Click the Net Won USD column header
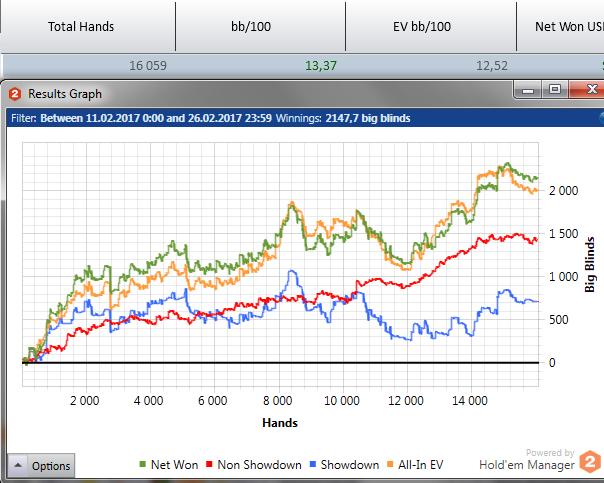The image size is (604, 483). click(569, 27)
